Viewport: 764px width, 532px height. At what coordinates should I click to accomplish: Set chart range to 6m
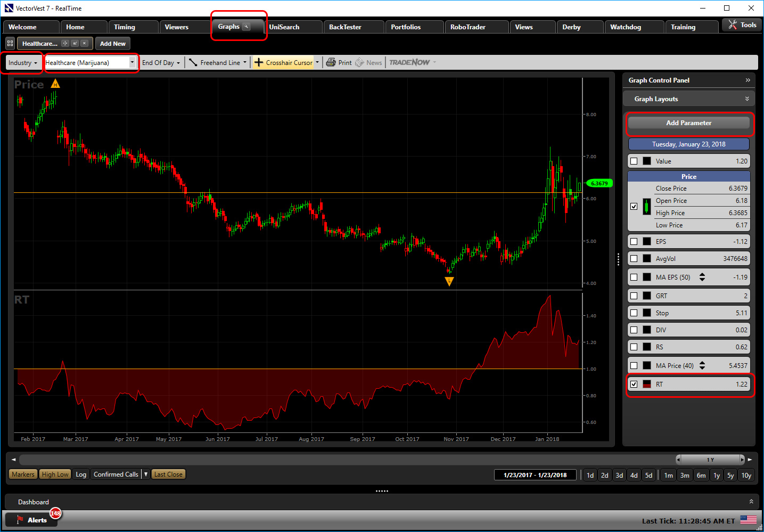[701, 476]
